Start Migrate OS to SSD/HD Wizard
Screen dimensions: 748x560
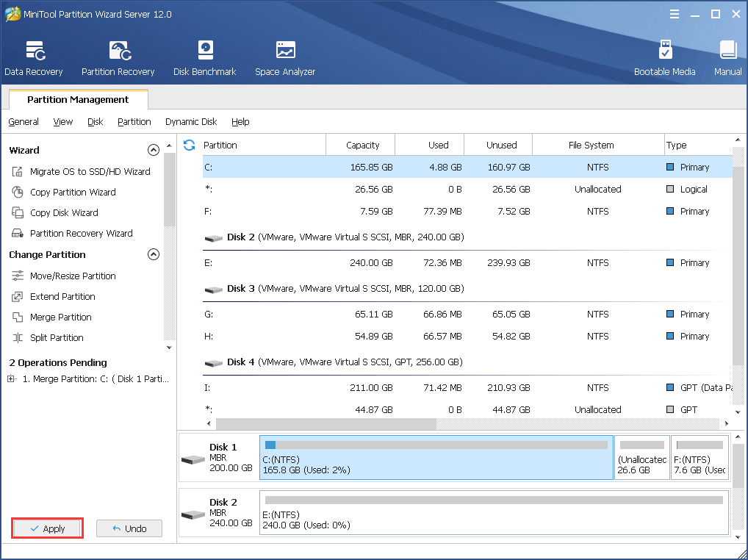(x=90, y=172)
